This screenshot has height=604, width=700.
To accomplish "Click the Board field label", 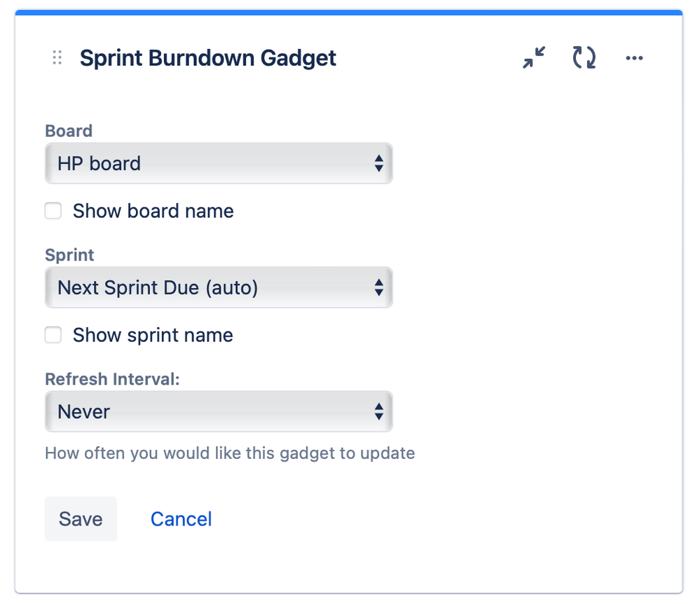I will click(69, 131).
